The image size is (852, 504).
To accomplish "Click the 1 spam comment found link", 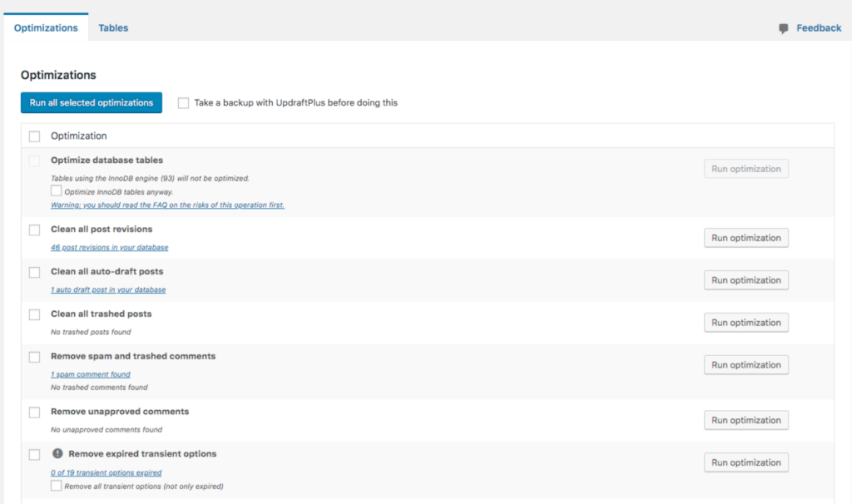I will click(90, 374).
